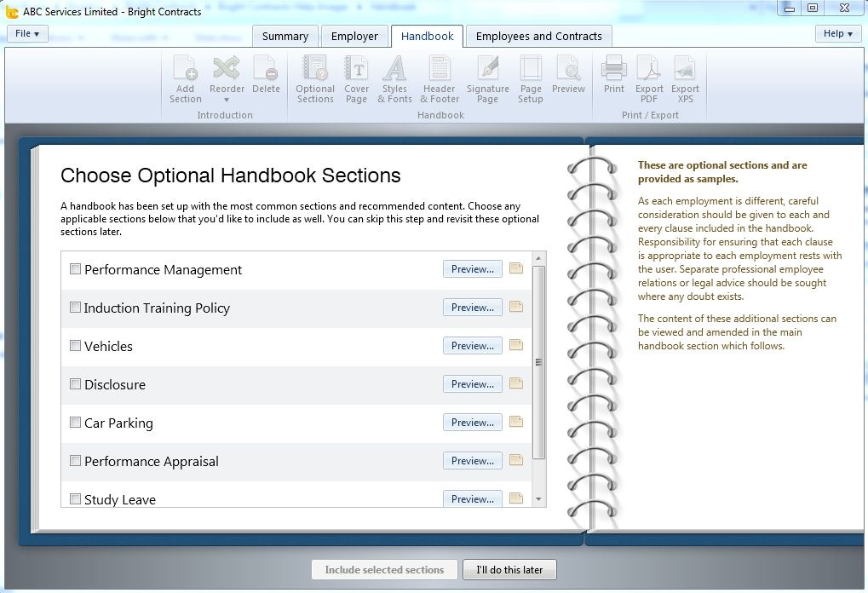This screenshot has width=868, height=593.
Task: Export the handbook to PDF
Action: [649, 79]
